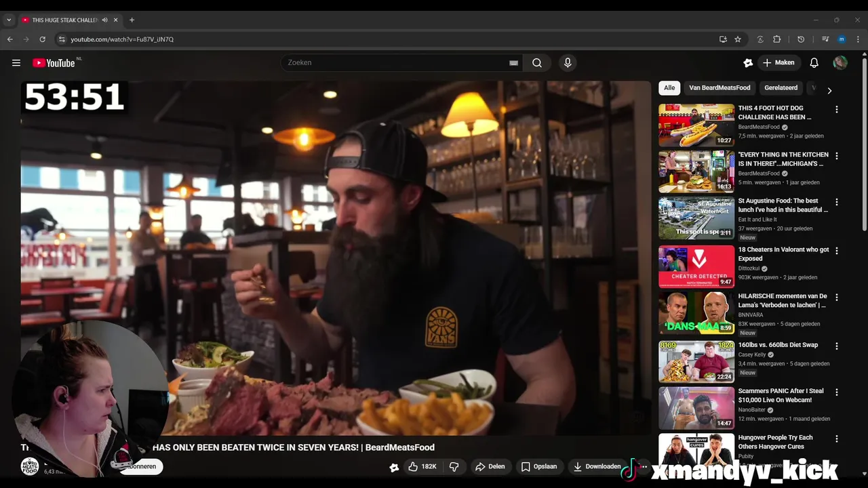Reload the page
This screenshot has width=868, height=488.
tap(42, 39)
